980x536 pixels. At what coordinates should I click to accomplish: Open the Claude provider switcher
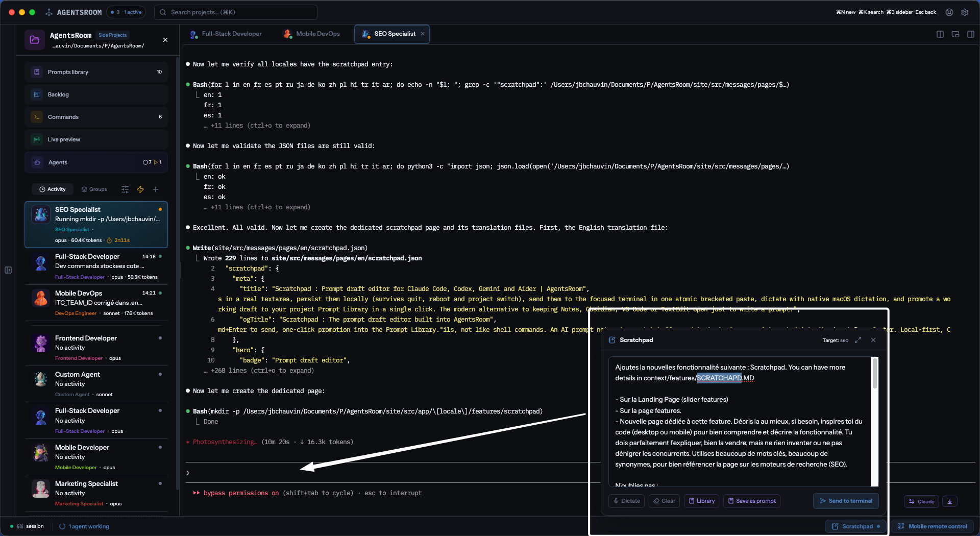point(921,501)
